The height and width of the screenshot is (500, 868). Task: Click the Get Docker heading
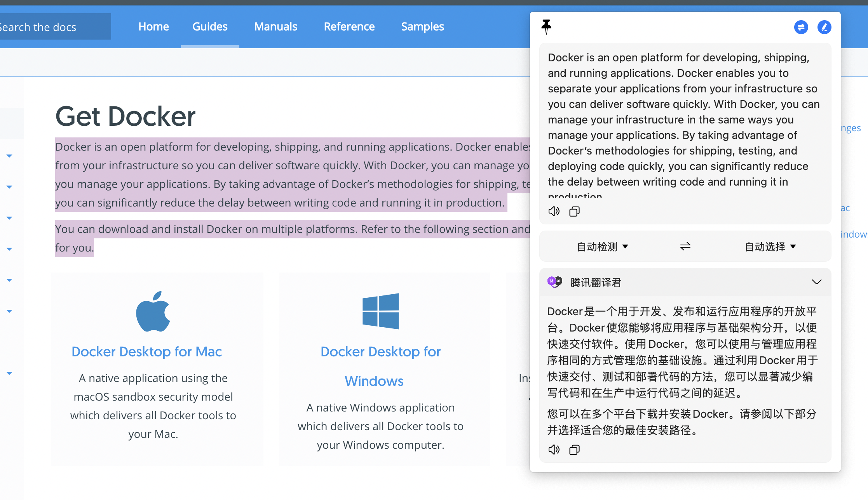(x=125, y=116)
